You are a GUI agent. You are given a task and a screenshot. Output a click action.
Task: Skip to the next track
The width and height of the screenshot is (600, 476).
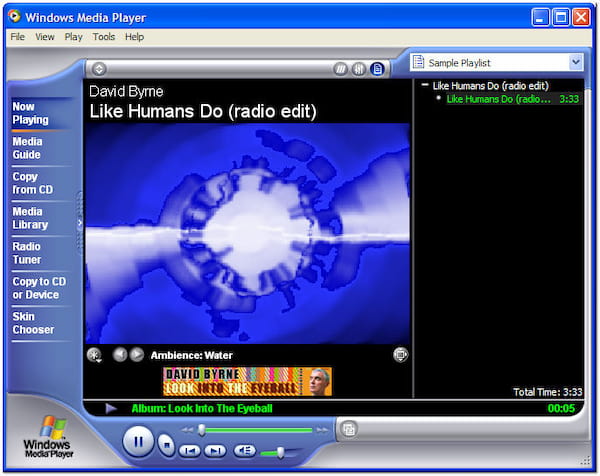coord(215,451)
